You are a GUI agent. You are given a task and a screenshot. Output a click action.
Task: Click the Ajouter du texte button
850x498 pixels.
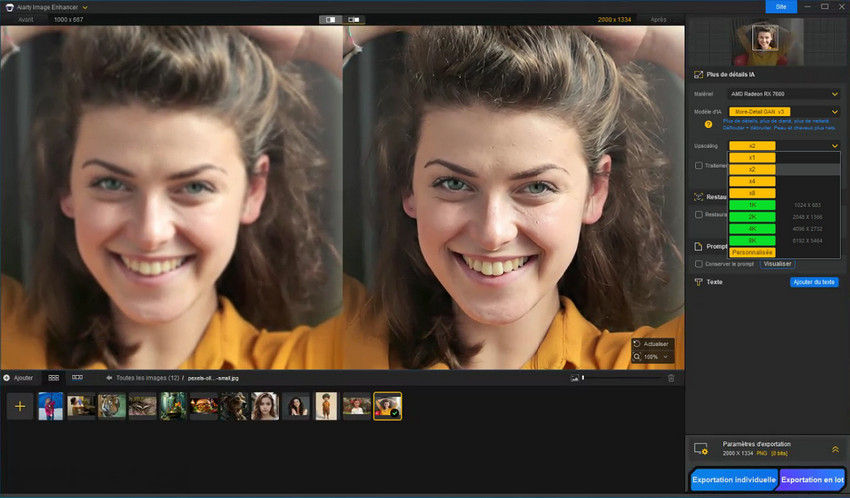pyautogui.click(x=814, y=282)
